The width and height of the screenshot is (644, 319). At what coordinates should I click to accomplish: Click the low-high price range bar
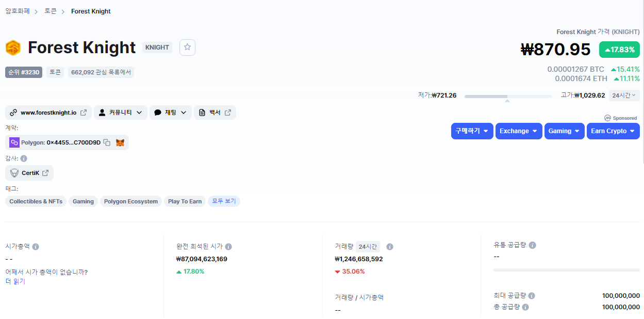508,97
